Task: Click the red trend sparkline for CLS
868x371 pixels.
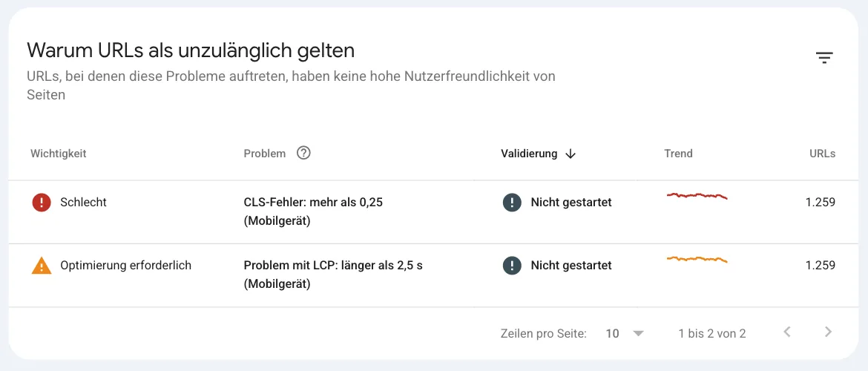Action: (x=697, y=195)
